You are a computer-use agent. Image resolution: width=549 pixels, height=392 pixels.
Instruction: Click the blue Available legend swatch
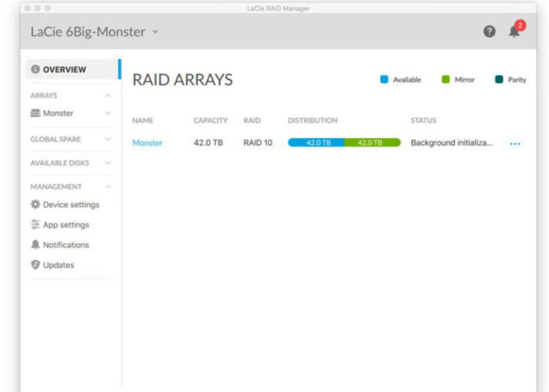(384, 79)
